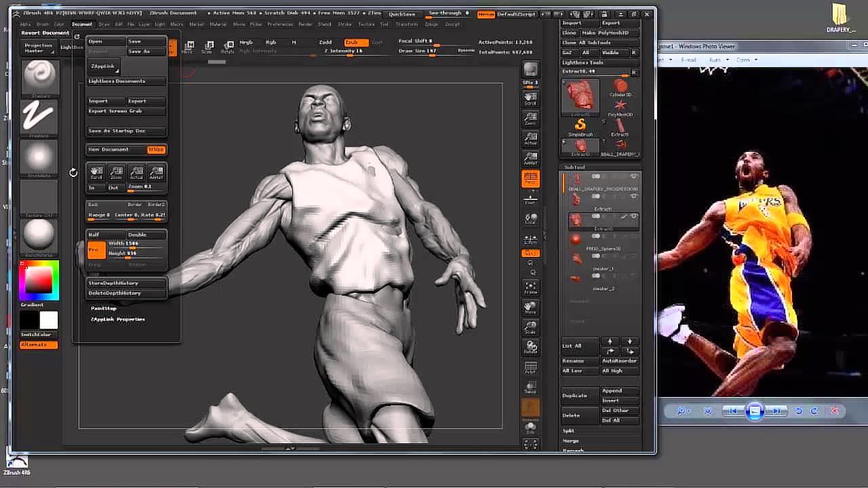Click the Export Screen Grab button
This screenshot has height=488, width=868.
coord(116,111)
